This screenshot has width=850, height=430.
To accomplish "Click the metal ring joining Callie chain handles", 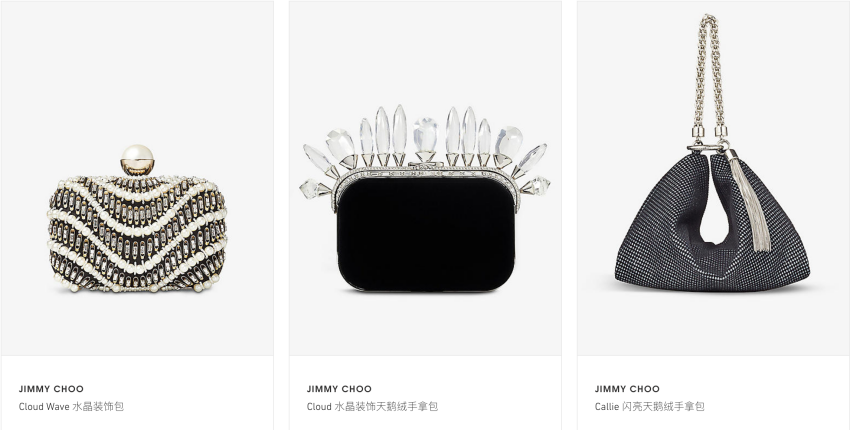I will tap(706, 146).
